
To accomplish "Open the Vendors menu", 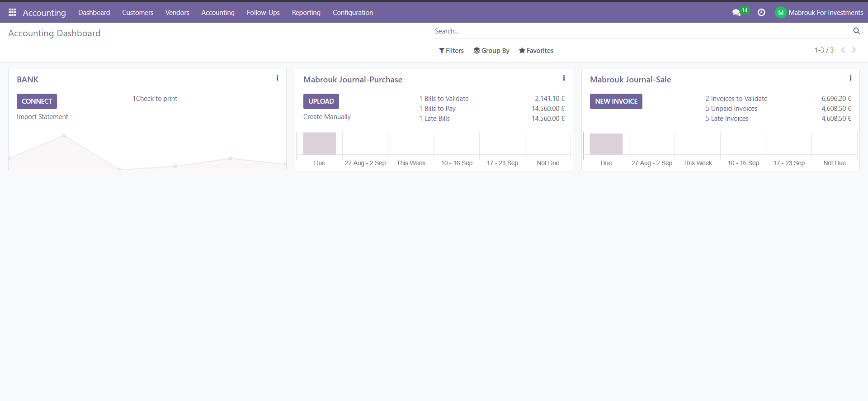I will click(177, 13).
